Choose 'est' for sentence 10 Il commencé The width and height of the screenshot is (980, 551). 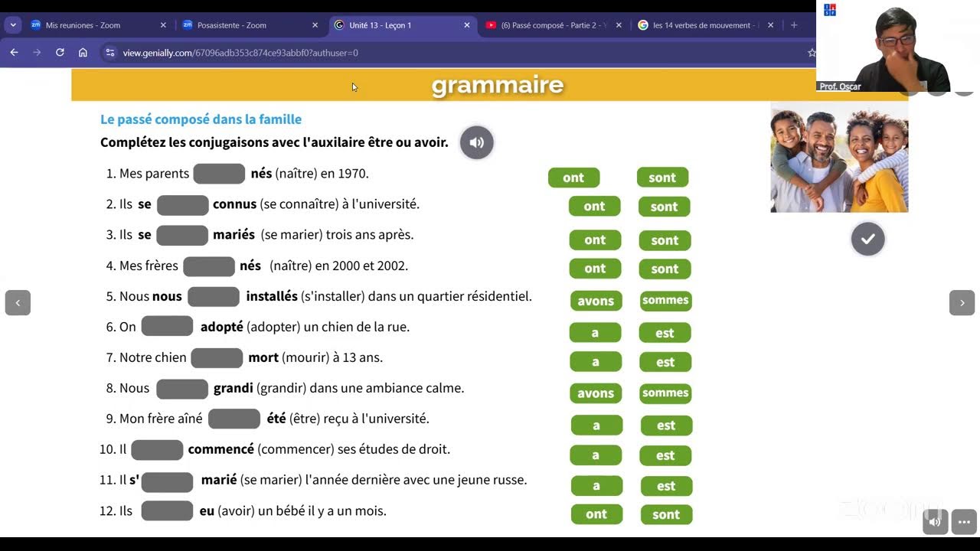[665, 455]
